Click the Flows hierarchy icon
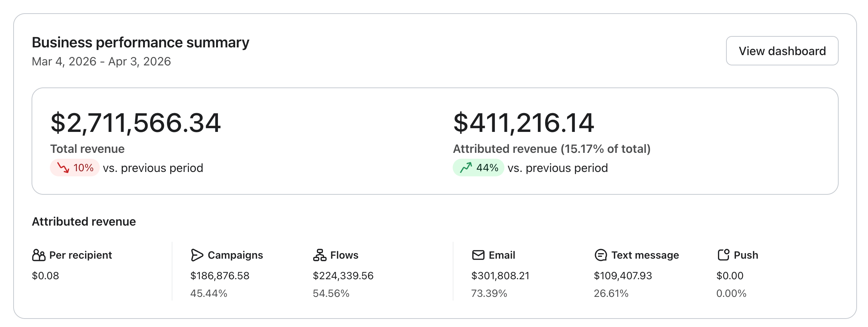Screen dimensions: 868x327 (320, 255)
